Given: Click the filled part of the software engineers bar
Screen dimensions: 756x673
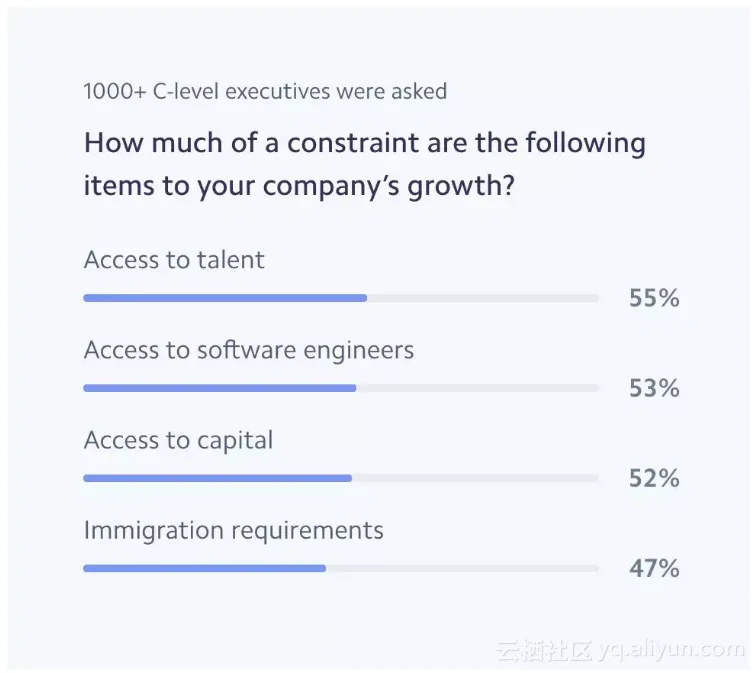Looking at the screenshot, I should pyautogui.click(x=219, y=388).
